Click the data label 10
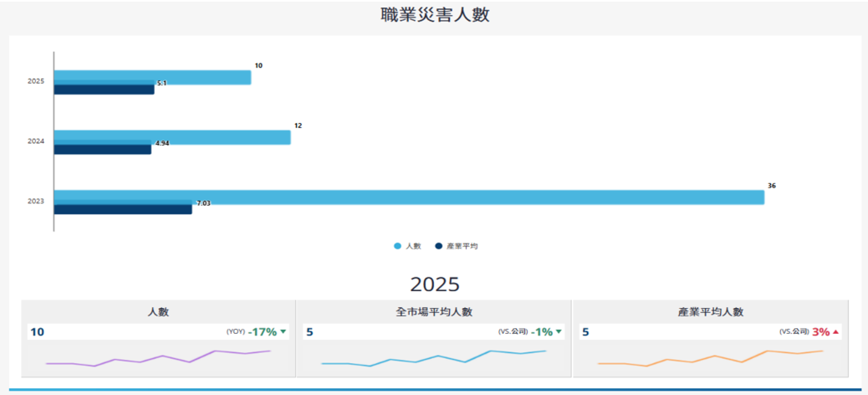 [x=258, y=65]
